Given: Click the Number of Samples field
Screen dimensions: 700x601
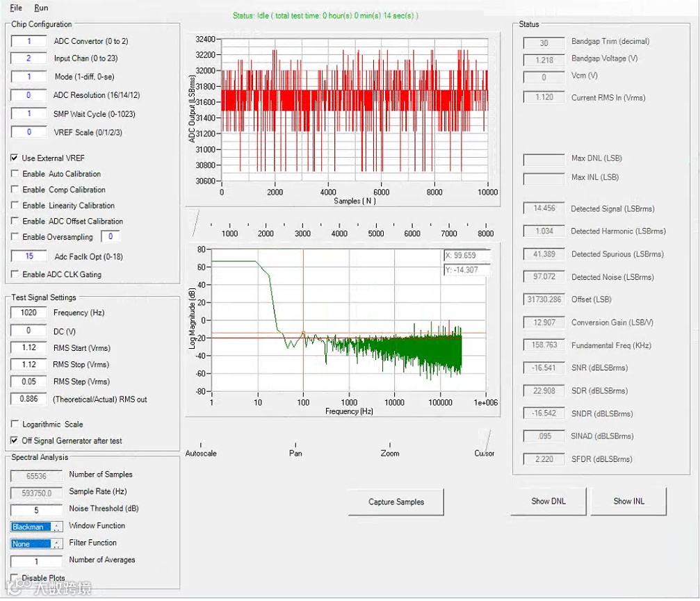Looking at the screenshot, I should pyautogui.click(x=36, y=476).
